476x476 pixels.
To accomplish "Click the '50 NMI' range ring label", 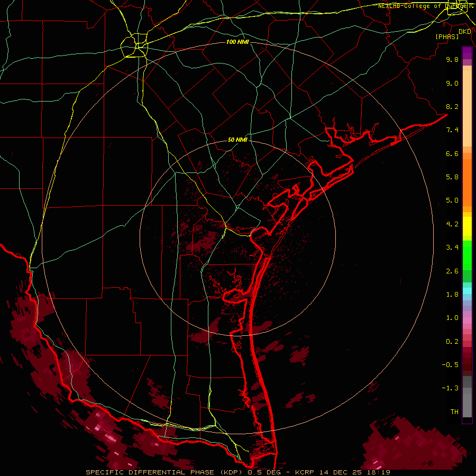I will coord(237,140).
